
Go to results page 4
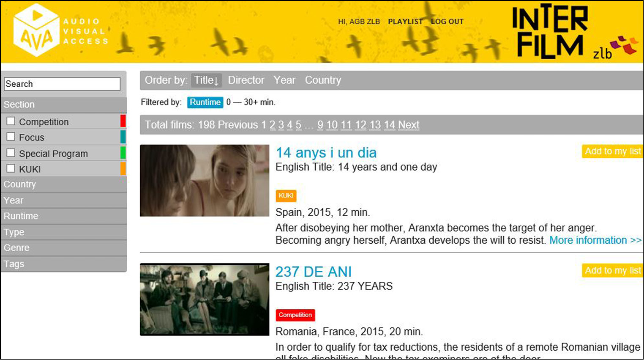click(x=289, y=125)
